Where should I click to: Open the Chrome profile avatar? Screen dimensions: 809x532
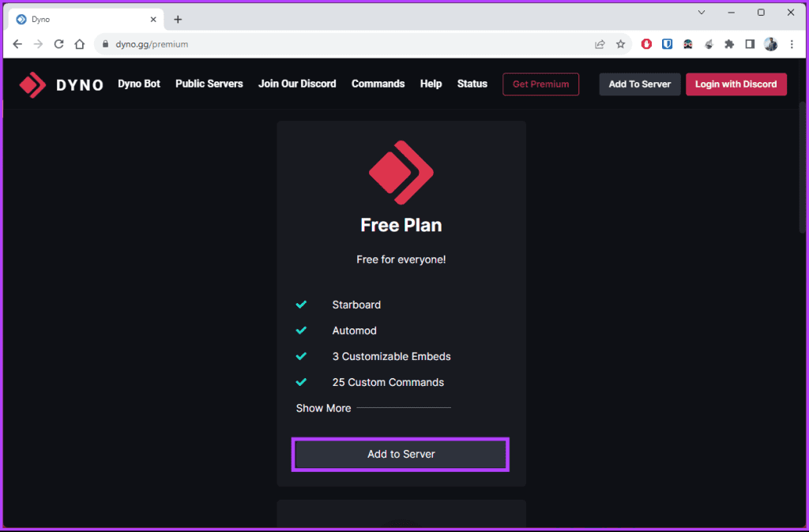point(770,44)
